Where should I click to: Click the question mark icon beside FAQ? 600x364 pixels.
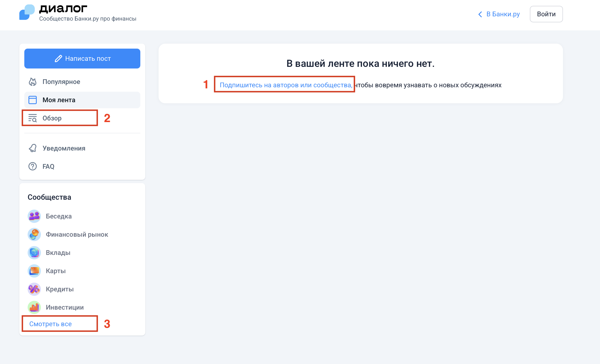tap(33, 166)
